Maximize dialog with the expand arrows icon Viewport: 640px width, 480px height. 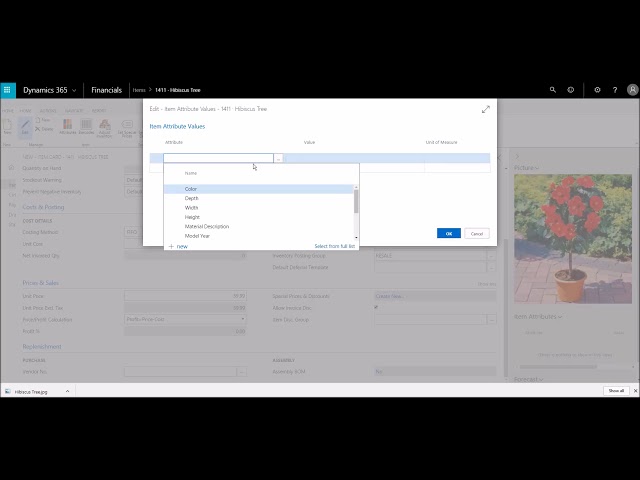486,109
